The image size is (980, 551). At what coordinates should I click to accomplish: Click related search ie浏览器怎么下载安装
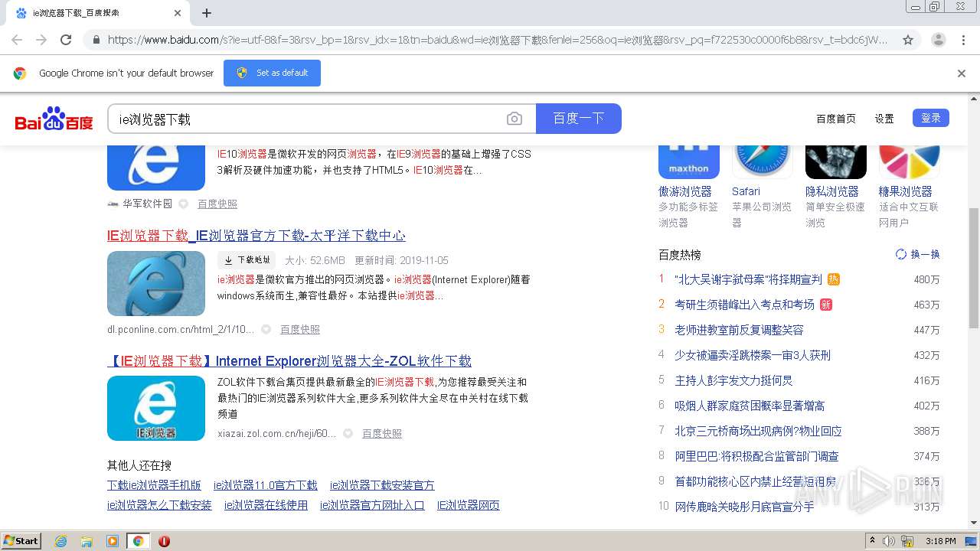point(159,505)
